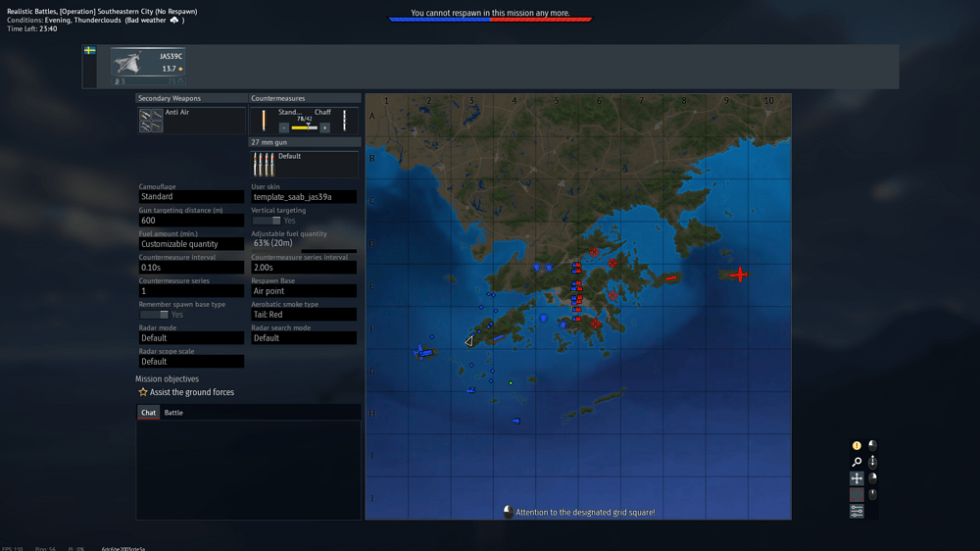Open the Aerobatic smoke type dropdown

click(304, 315)
